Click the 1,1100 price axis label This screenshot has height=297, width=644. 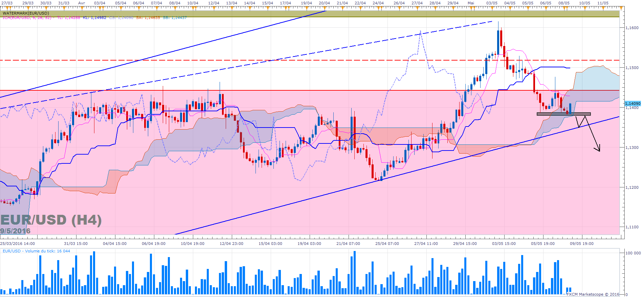pyautogui.click(x=632, y=227)
